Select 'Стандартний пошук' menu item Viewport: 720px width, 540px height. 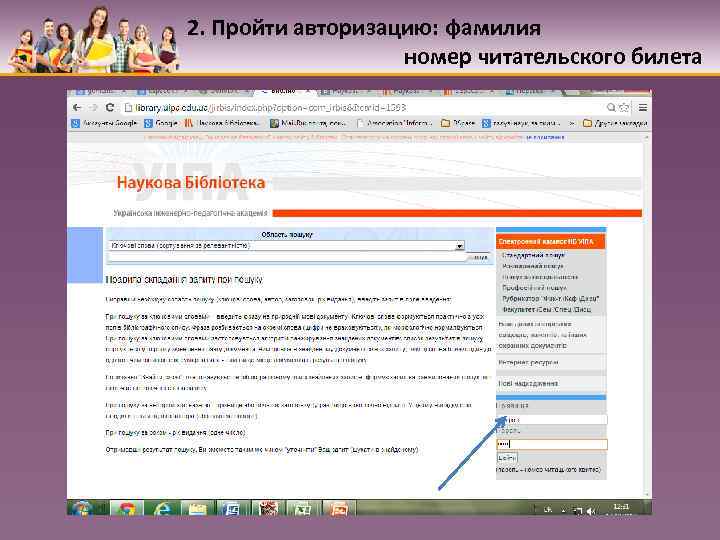pyautogui.click(x=533, y=255)
